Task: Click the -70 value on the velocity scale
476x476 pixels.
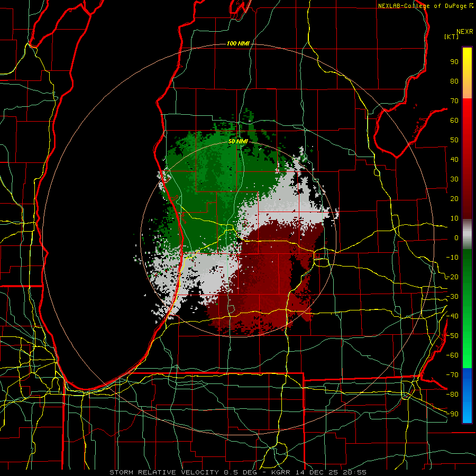Action: (x=452, y=375)
